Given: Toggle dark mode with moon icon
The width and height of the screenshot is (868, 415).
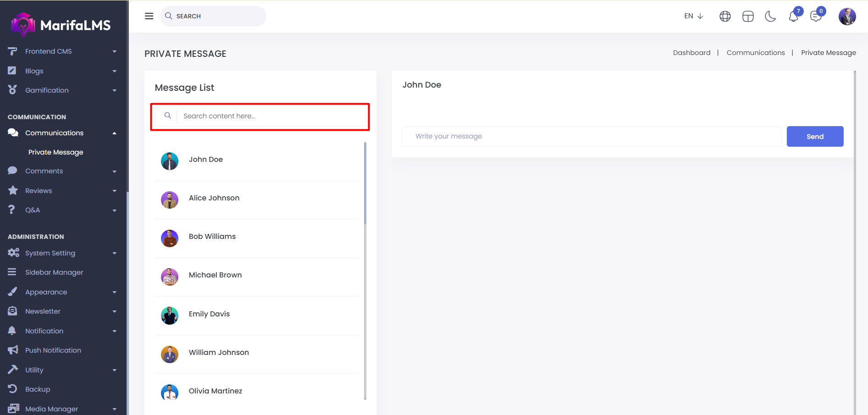Looking at the screenshot, I should pyautogui.click(x=770, y=17).
